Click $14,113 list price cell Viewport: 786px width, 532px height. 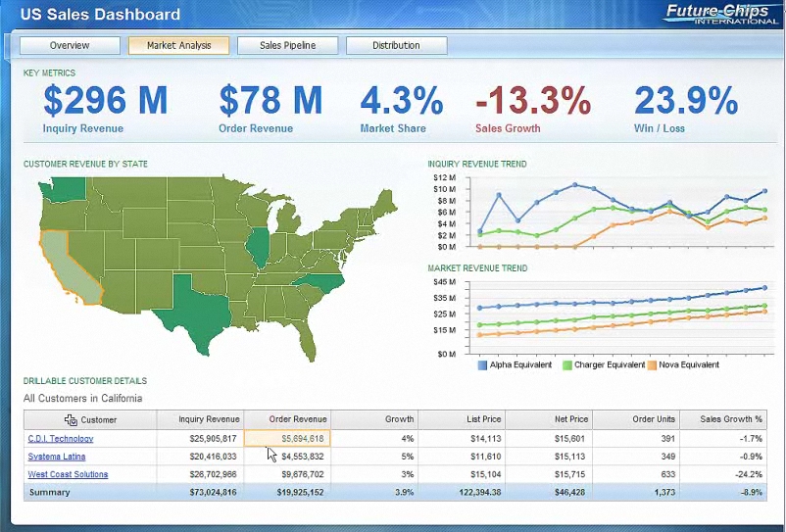click(462, 438)
